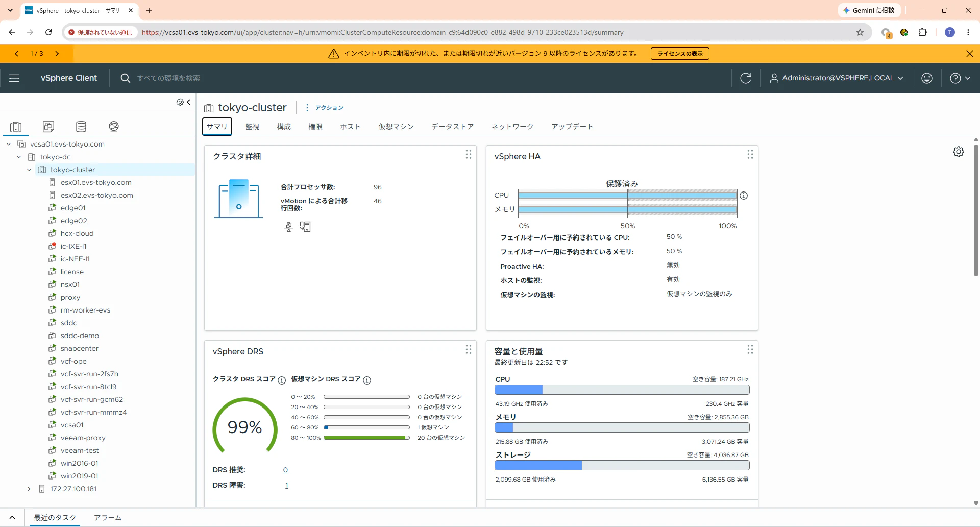Open the 仮想マシン tab
This screenshot has height=527, width=980.
396,127
